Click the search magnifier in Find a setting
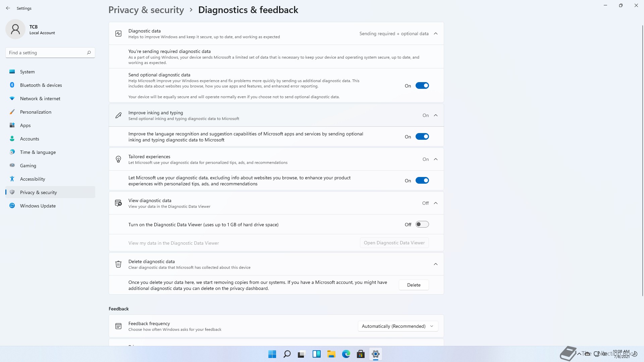Viewport: 644px width, 362px height. pos(89,53)
